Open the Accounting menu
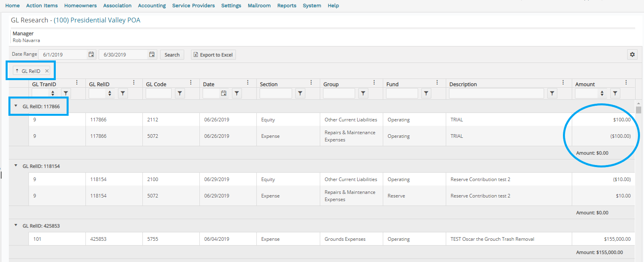The width and height of the screenshot is (644, 262). [152, 6]
